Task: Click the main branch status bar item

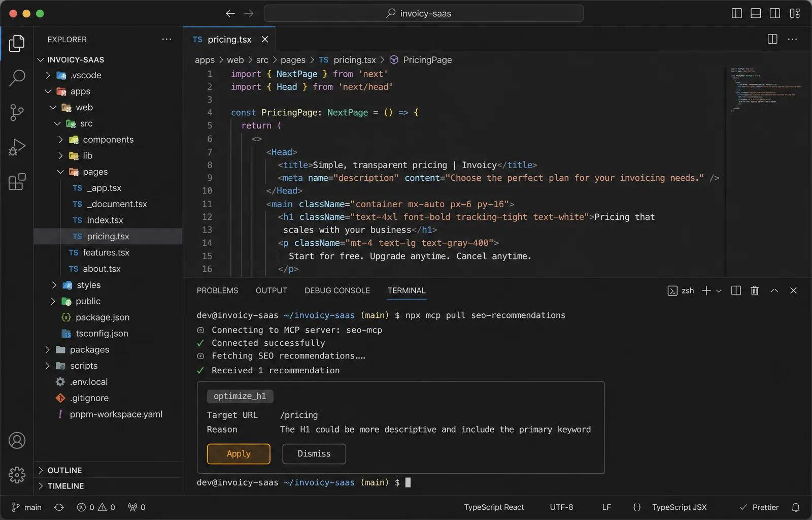Action: [x=27, y=507]
